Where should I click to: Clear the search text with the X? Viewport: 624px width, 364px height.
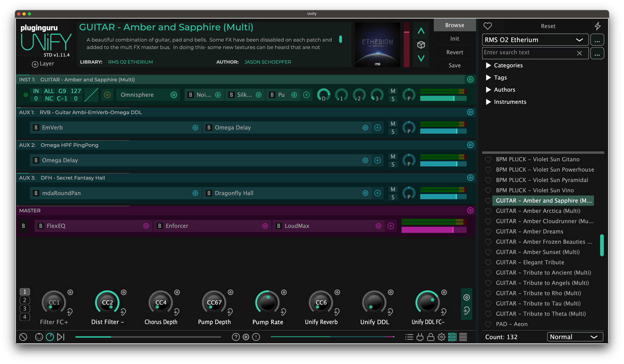[579, 53]
